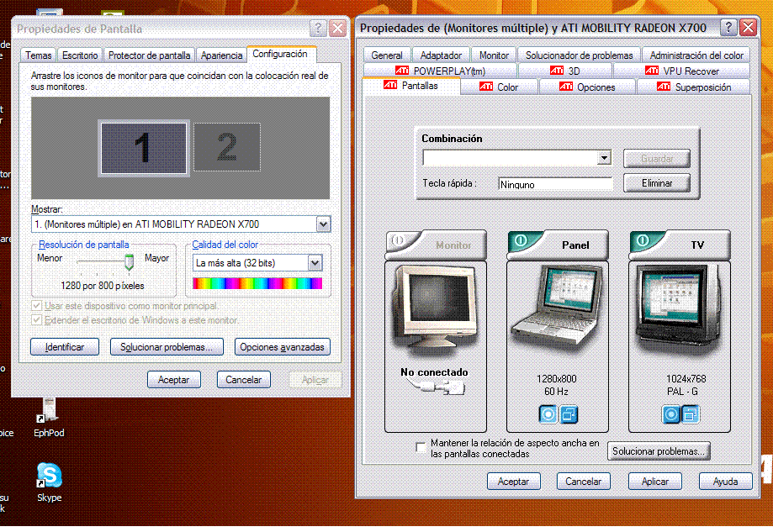The image size is (773, 532).
Task: Toggle the Monitor display power button
Action: coord(398,240)
